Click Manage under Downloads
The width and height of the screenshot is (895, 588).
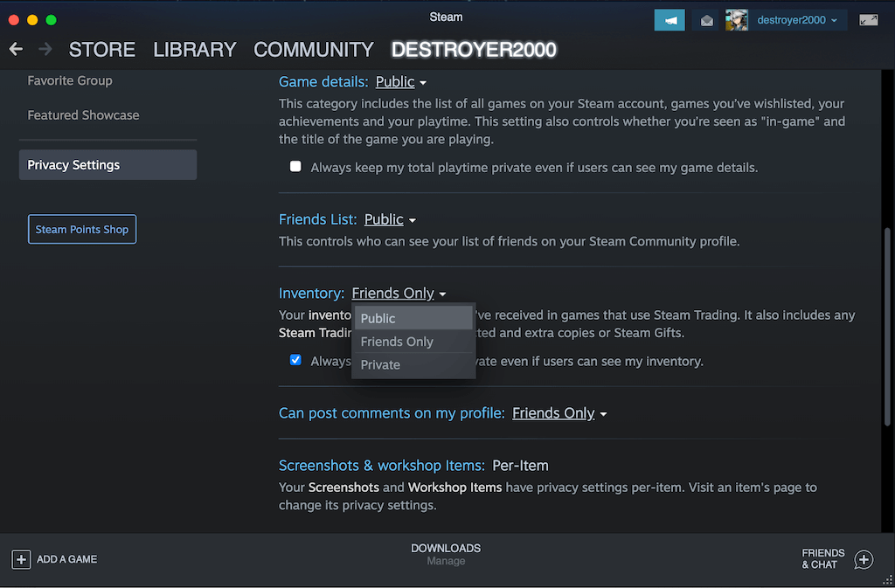(446, 562)
